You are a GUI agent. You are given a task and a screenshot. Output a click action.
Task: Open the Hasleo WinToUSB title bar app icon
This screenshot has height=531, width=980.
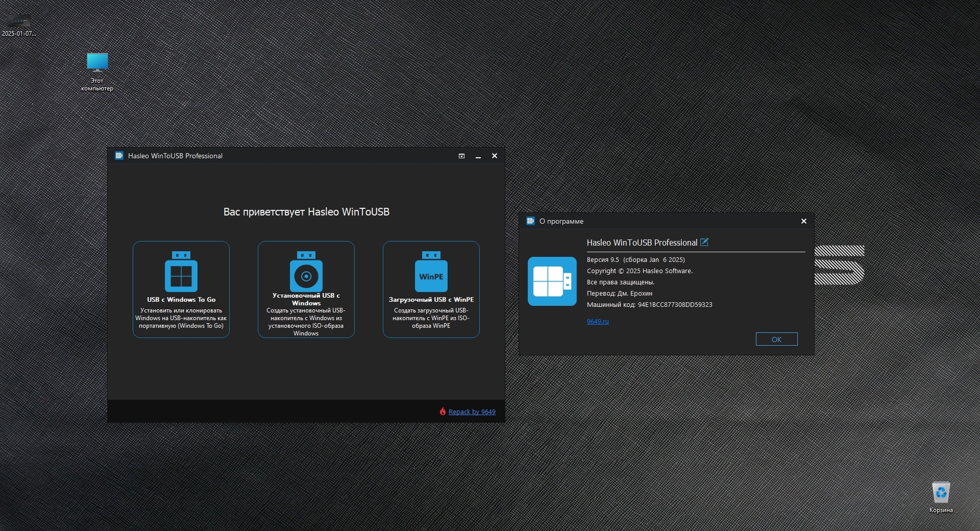(119, 156)
